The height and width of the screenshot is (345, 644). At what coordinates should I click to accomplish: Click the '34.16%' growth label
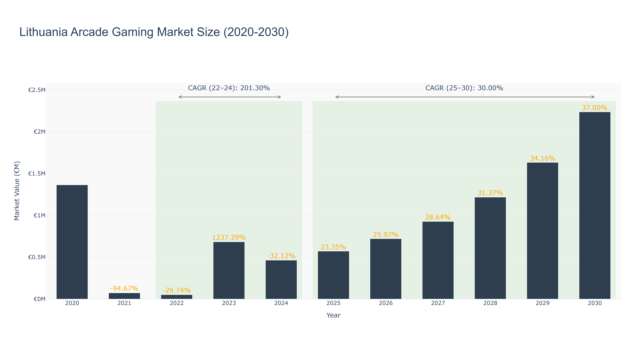point(542,158)
